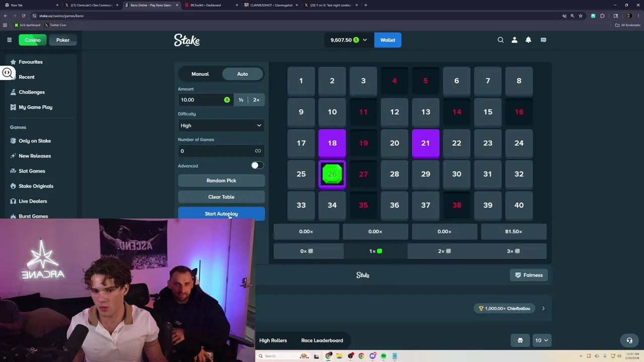The width and height of the screenshot is (644, 362).
Task: Open Chrome from the Windows taskbar
Action: coord(361,356)
